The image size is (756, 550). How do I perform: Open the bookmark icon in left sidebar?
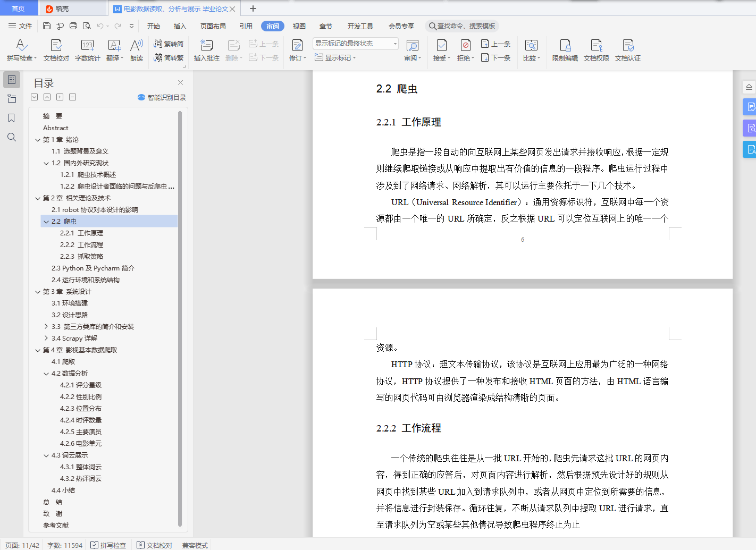pyautogui.click(x=12, y=118)
